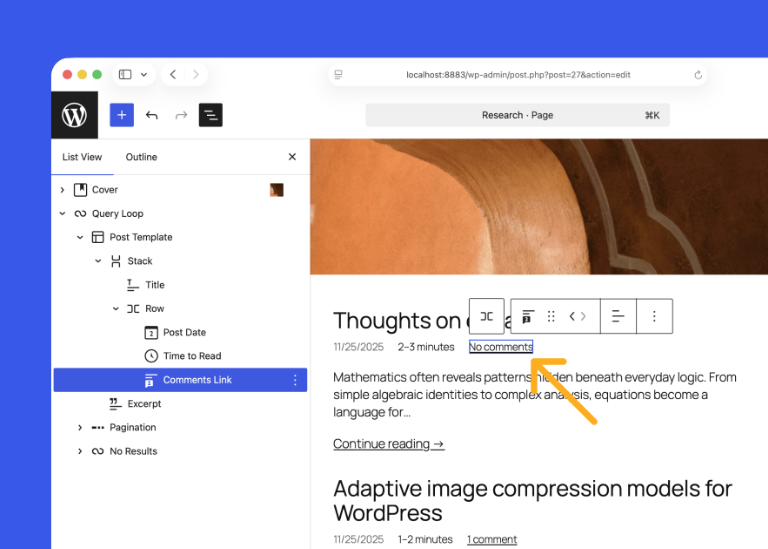This screenshot has width=768, height=549.
Task: Click the Research Page command bar
Action: [x=517, y=115]
